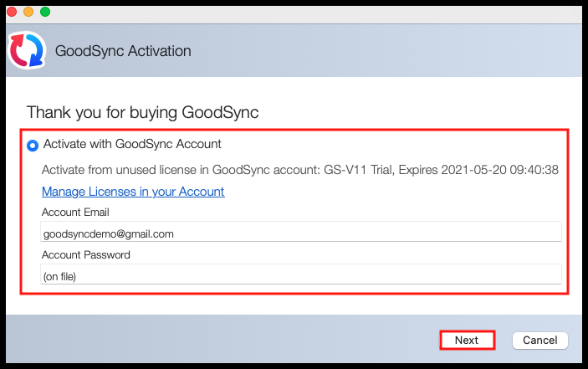The height and width of the screenshot is (369, 588).
Task: Select the Activate with GoodSync Account radio button
Action: pyautogui.click(x=33, y=145)
